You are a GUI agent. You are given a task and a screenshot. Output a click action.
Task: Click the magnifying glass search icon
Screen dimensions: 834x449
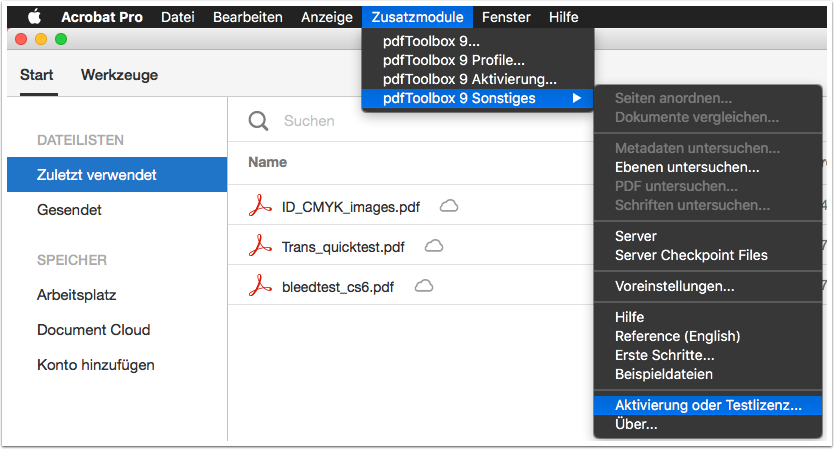pyautogui.click(x=258, y=121)
